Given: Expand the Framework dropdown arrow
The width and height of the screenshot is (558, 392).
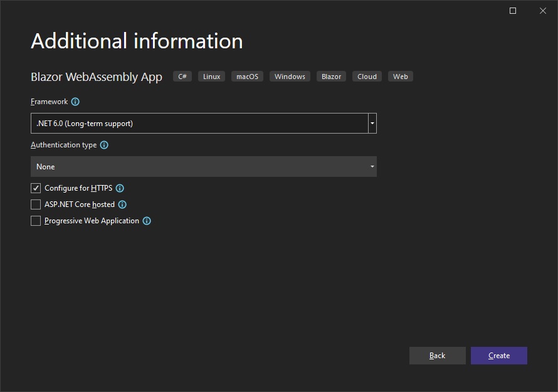Looking at the screenshot, I should [x=372, y=124].
